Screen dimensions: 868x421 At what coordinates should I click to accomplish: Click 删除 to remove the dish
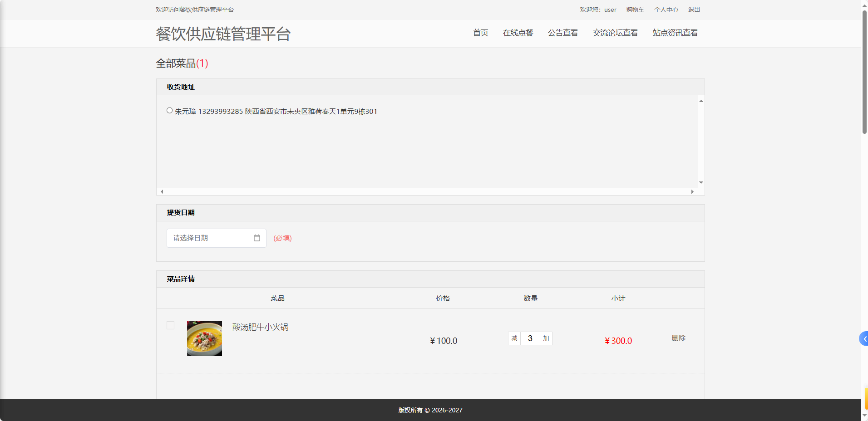pos(679,338)
